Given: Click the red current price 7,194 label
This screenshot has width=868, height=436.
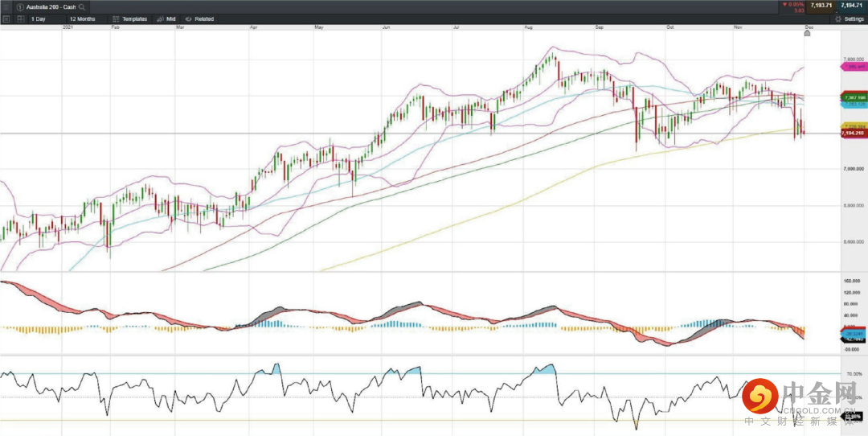Looking at the screenshot, I should tap(852, 134).
